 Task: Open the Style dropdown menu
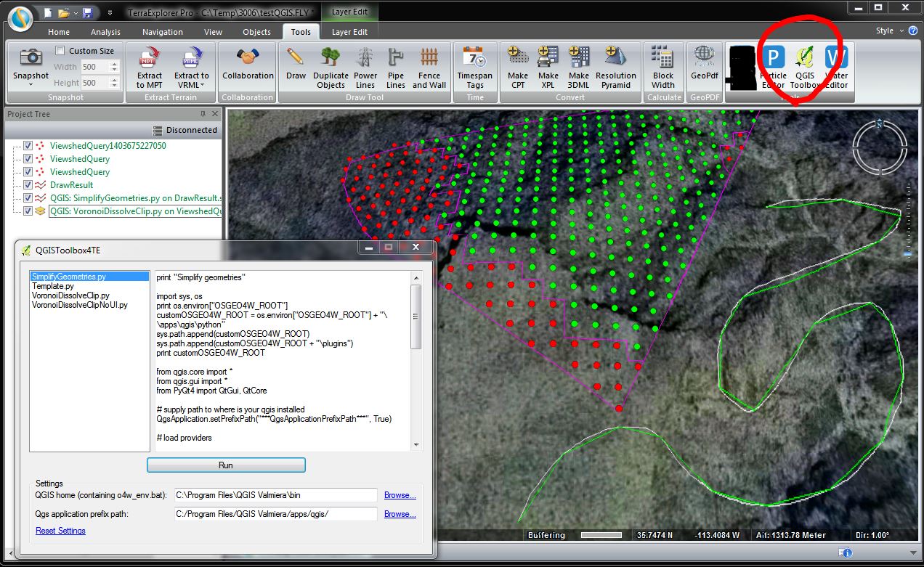pos(888,30)
